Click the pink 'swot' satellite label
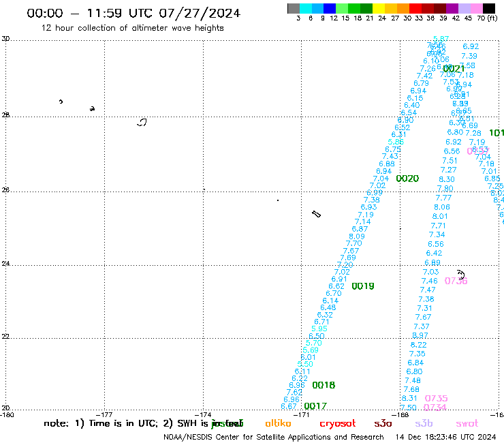The image size is (504, 443). tap(467, 424)
